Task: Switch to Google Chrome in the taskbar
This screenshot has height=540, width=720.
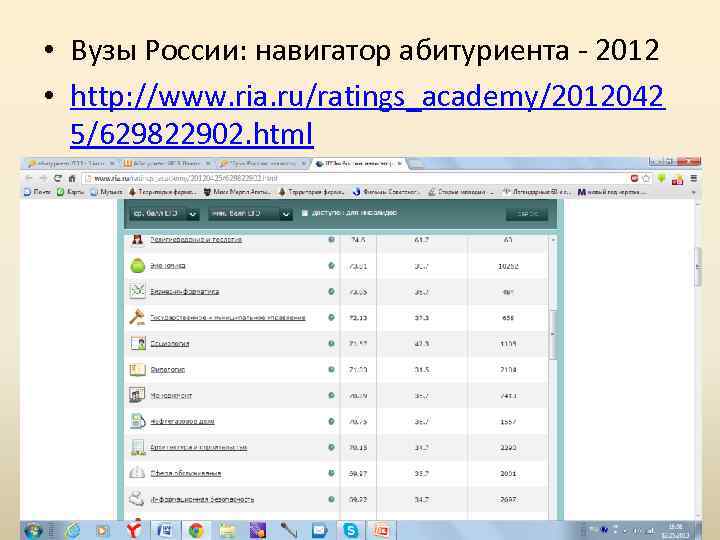Action: [x=196, y=530]
